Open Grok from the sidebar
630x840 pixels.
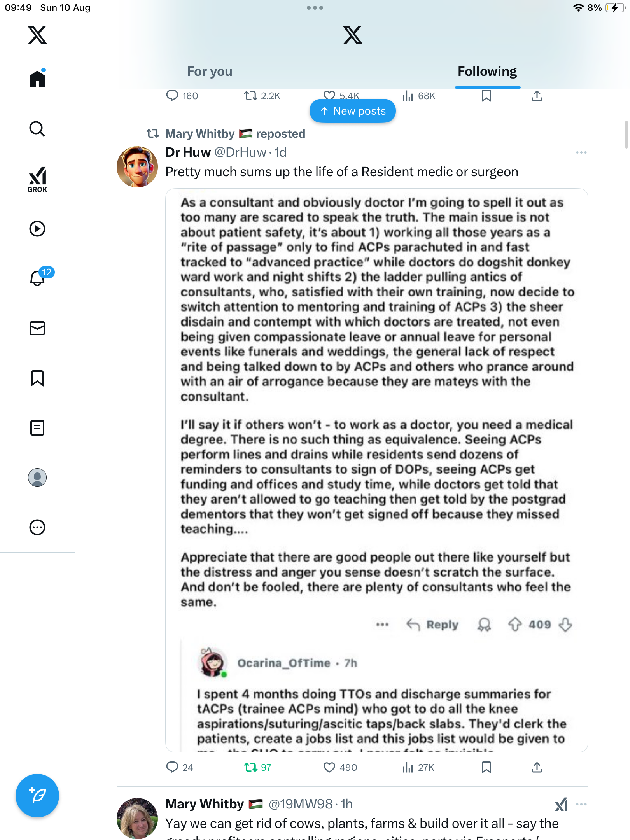click(37, 179)
